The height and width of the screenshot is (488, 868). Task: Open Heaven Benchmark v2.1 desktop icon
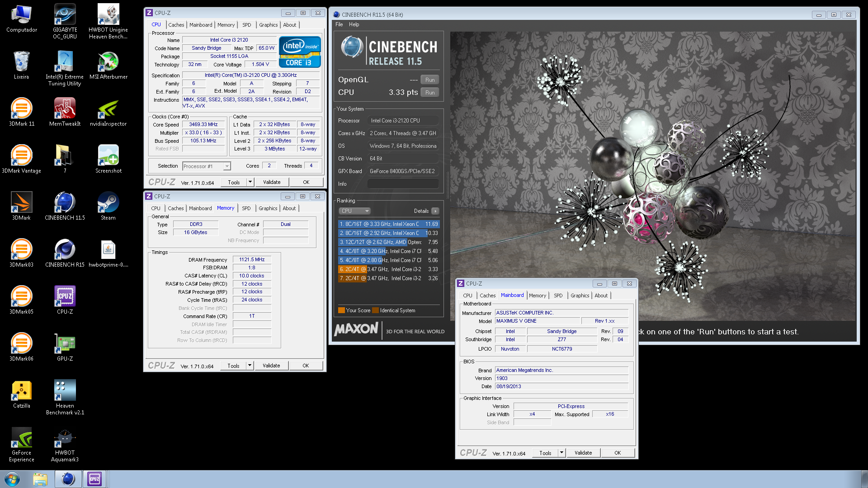(65, 398)
